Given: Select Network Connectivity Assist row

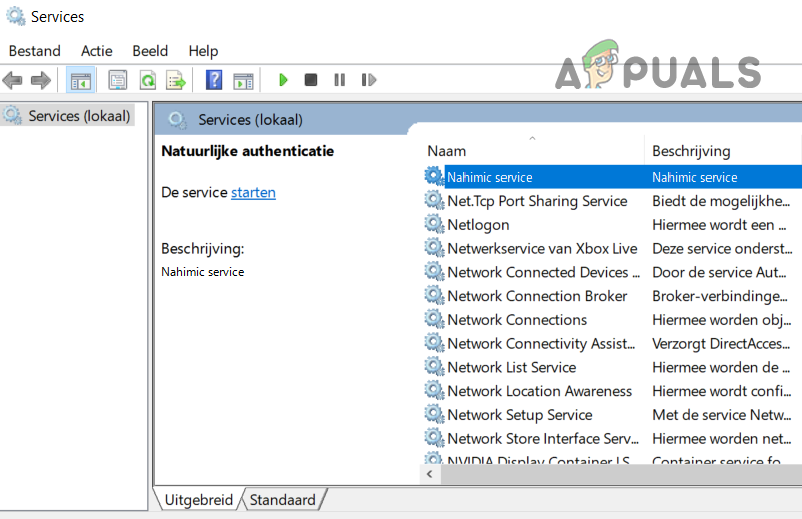Looking at the screenshot, I should pos(612,344).
